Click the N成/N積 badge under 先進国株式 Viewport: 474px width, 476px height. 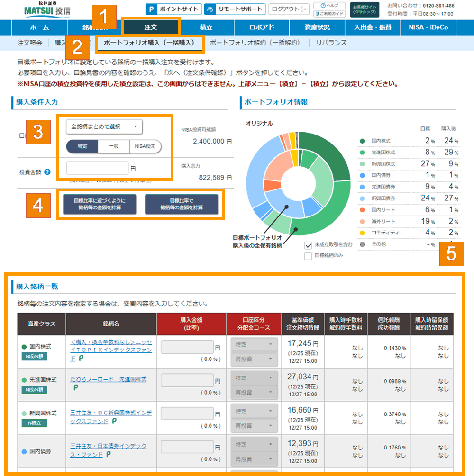pyautogui.click(x=34, y=390)
